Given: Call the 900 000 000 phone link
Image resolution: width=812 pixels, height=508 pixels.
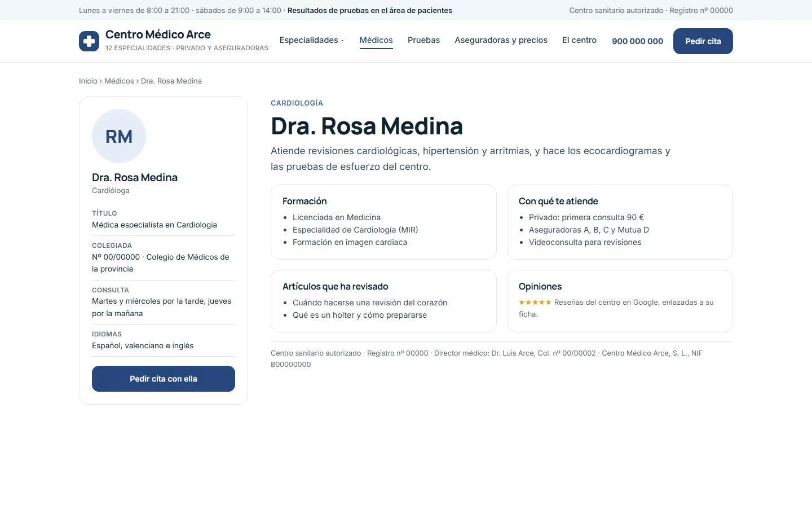Looking at the screenshot, I should (638, 41).
